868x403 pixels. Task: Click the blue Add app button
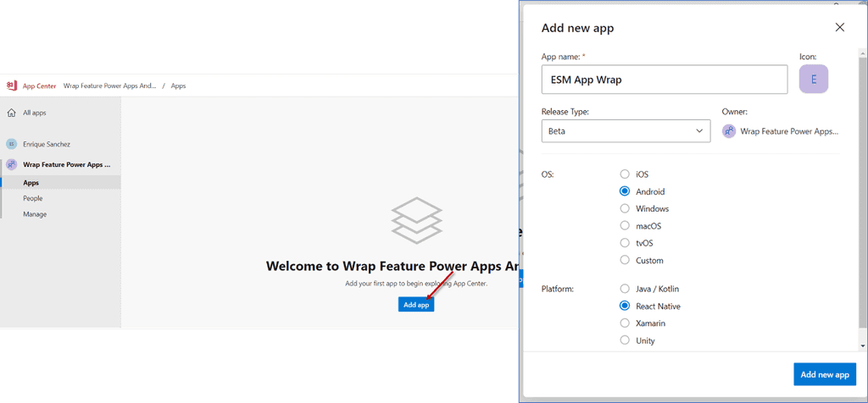click(416, 305)
